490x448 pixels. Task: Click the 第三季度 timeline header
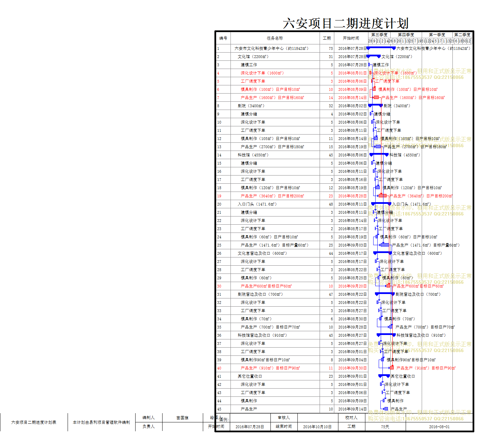tap(379, 35)
